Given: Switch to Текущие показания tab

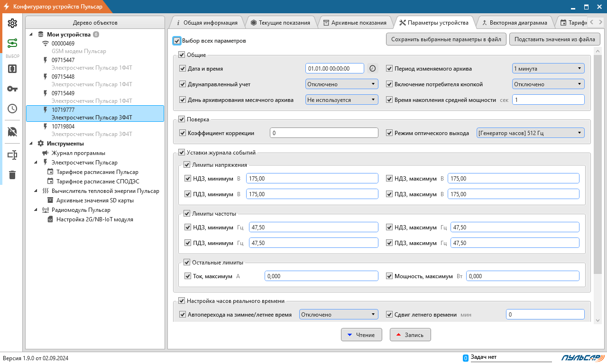Looking at the screenshot, I should 280,22.
